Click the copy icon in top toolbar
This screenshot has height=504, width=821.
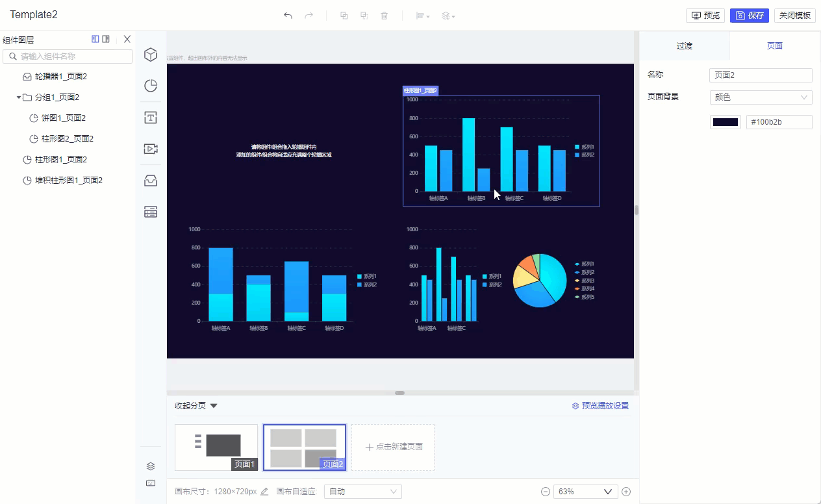pos(344,16)
